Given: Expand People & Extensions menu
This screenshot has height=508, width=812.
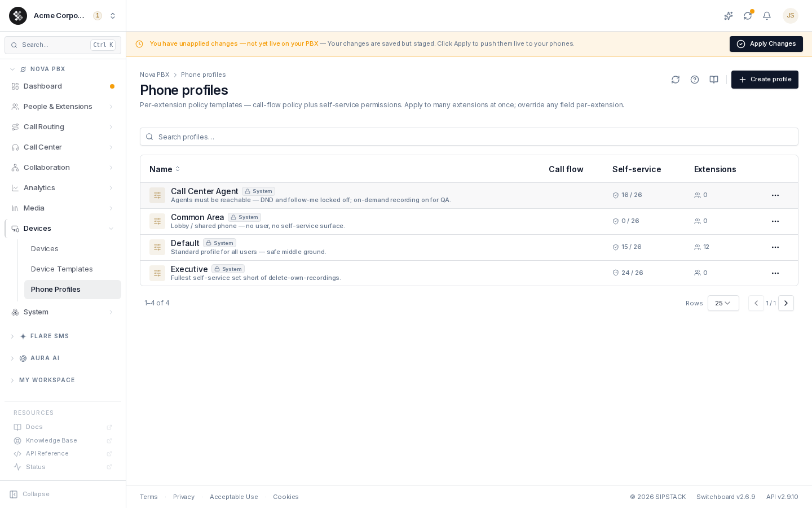Looking at the screenshot, I should click(63, 107).
